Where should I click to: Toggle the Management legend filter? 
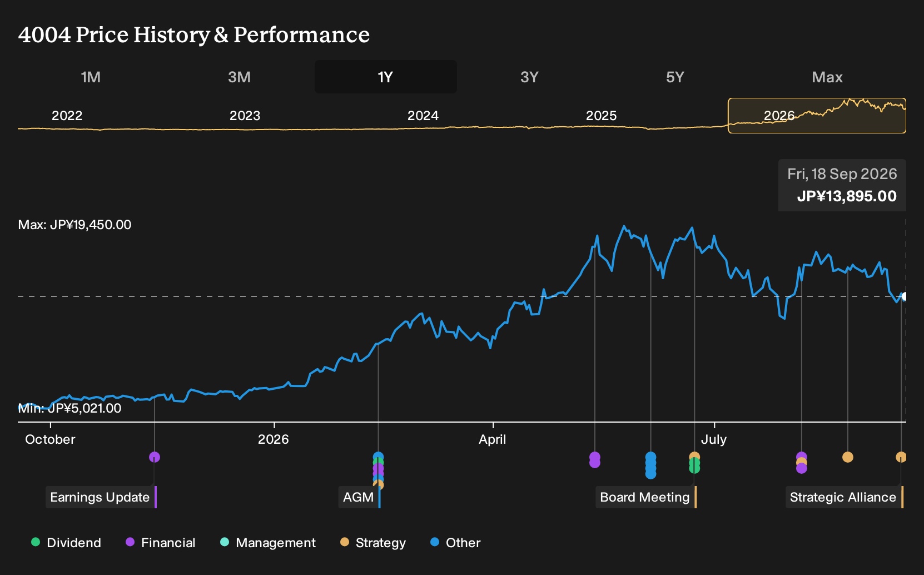[x=268, y=543]
